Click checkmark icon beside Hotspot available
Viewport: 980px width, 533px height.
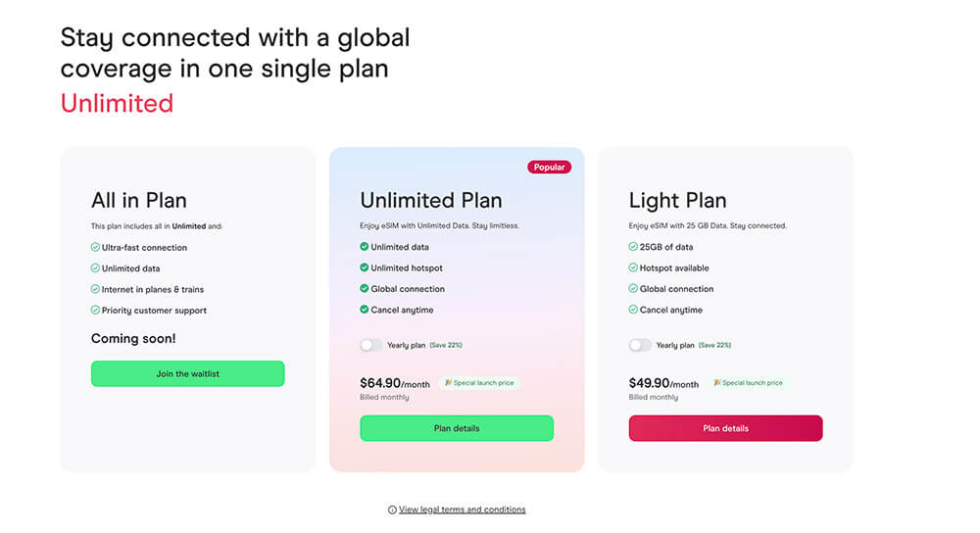(633, 268)
